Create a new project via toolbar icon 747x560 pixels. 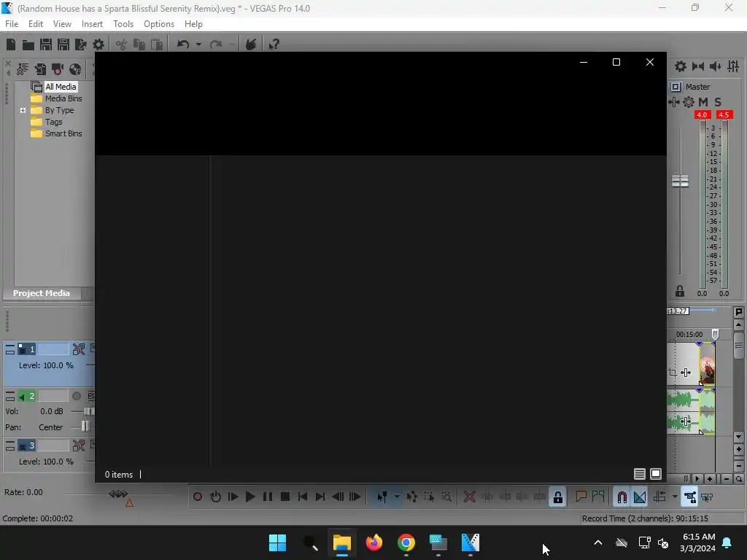pyautogui.click(x=11, y=44)
